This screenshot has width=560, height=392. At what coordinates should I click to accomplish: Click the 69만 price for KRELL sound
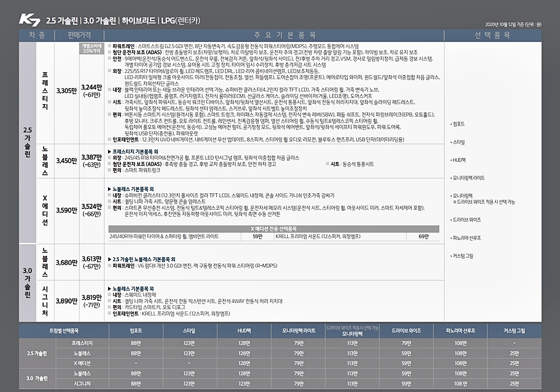tap(423, 236)
